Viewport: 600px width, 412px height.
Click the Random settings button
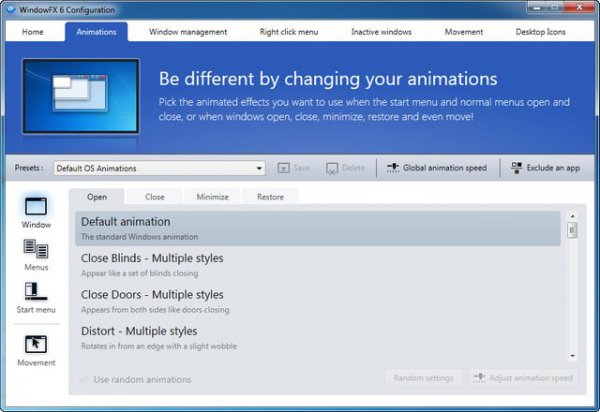(x=423, y=378)
